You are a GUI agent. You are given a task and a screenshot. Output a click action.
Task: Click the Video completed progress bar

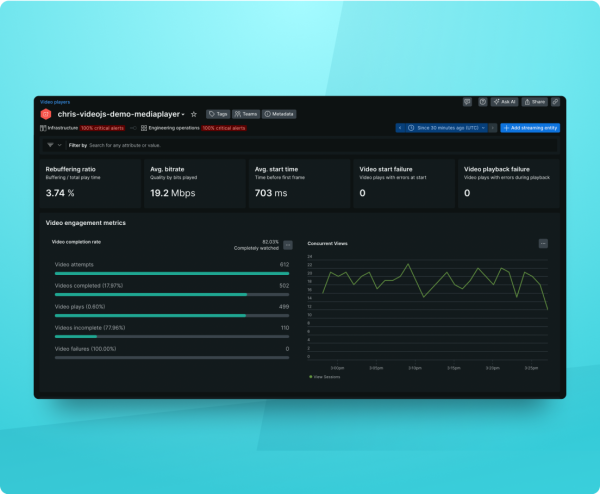click(x=171, y=294)
